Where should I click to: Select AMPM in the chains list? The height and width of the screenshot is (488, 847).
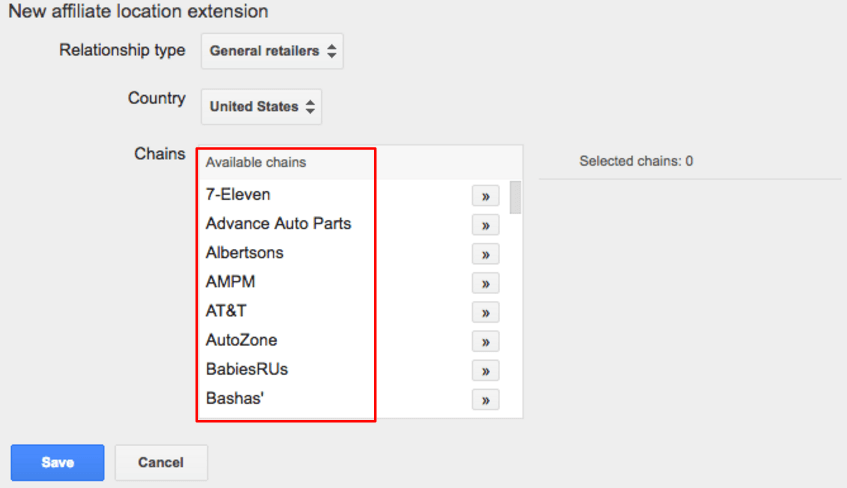pyautogui.click(x=230, y=282)
